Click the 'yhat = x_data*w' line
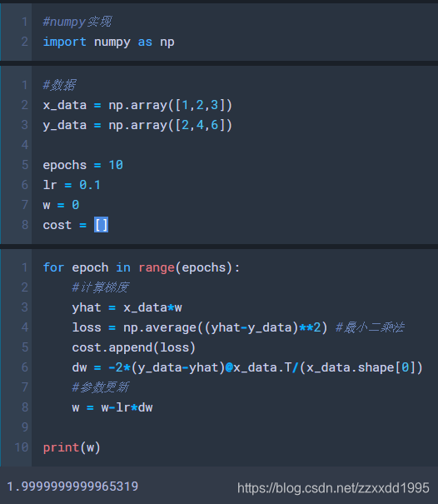438x504 pixels. 127,307
